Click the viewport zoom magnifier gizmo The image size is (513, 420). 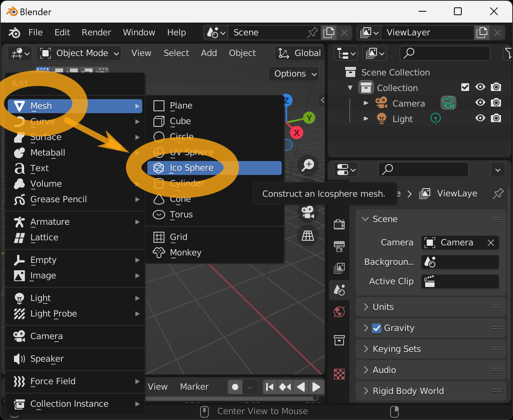coord(308,165)
